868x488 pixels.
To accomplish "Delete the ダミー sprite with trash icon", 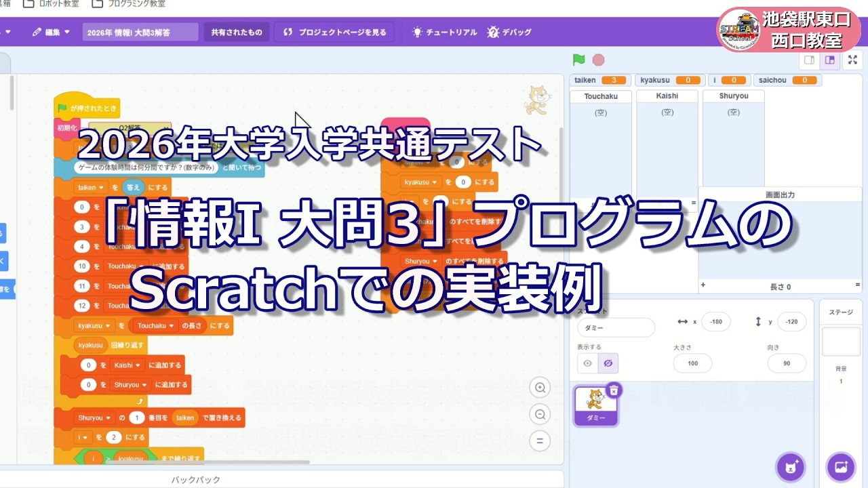I will 613,390.
